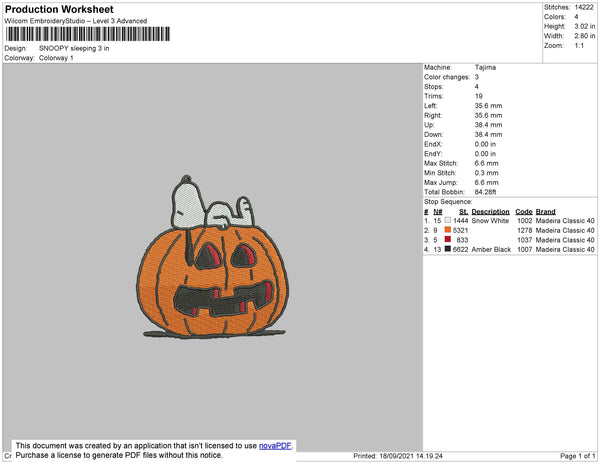Click the 'St.' column header
Viewport: 600px width, 464px height.
[x=463, y=212]
